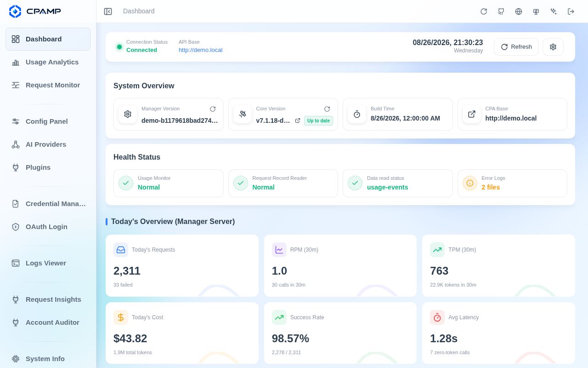Viewport: 588px width, 368px height.
Task: Click the Avg Latency timer icon
Action: click(437, 317)
